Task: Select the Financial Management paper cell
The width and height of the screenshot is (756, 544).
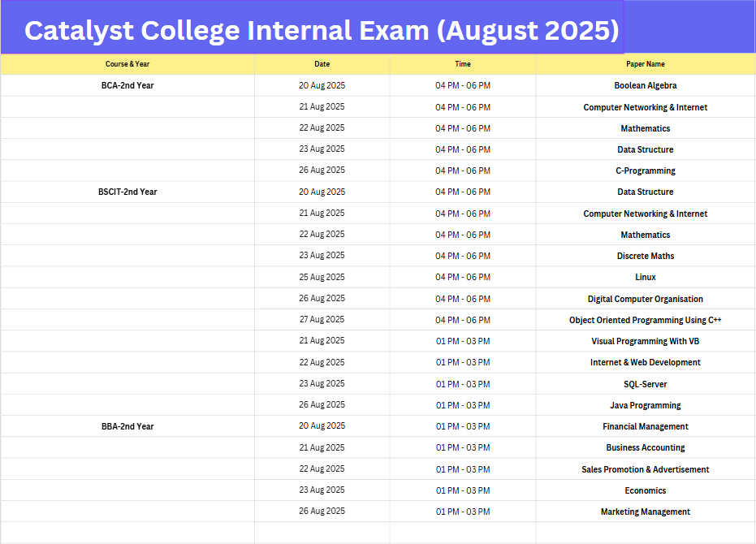Action: [x=646, y=426]
